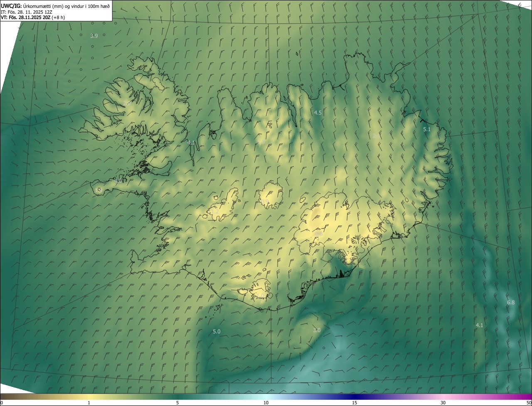
Task: Click the 4.5 value label on the map
Action: click(x=318, y=113)
